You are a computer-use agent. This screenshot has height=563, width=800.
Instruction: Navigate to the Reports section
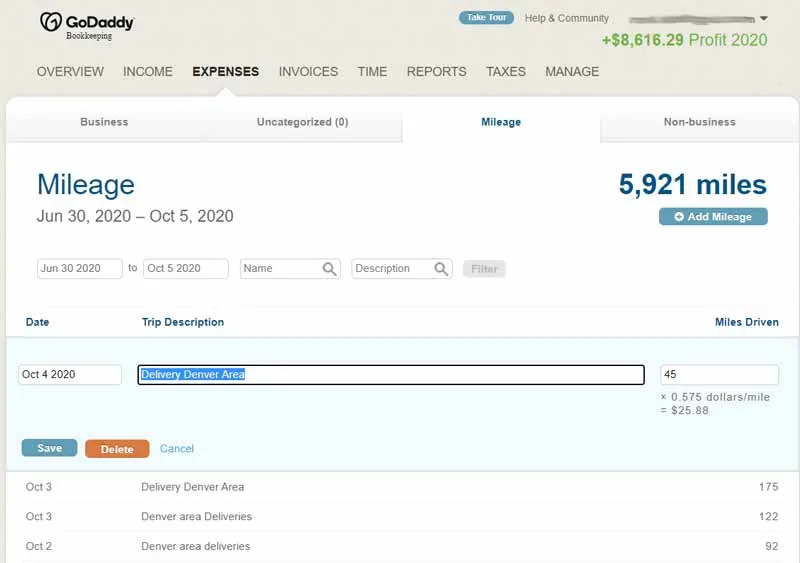pyautogui.click(x=436, y=72)
